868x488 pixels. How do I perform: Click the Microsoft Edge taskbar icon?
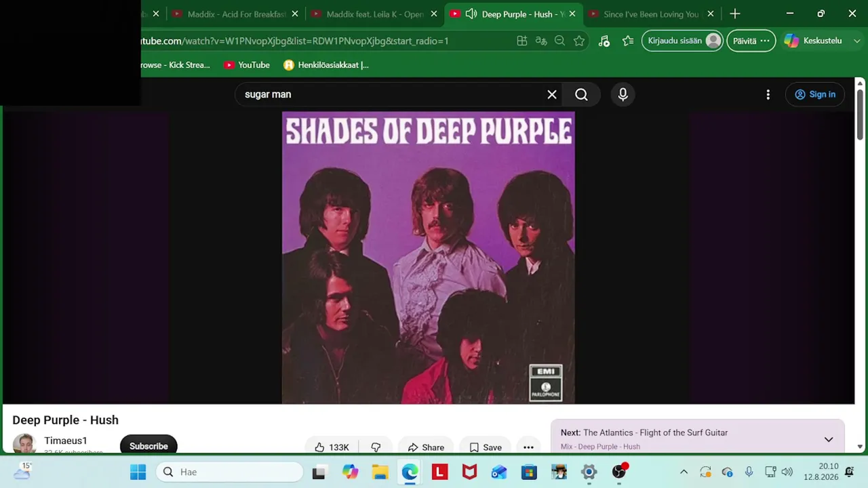(x=410, y=472)
